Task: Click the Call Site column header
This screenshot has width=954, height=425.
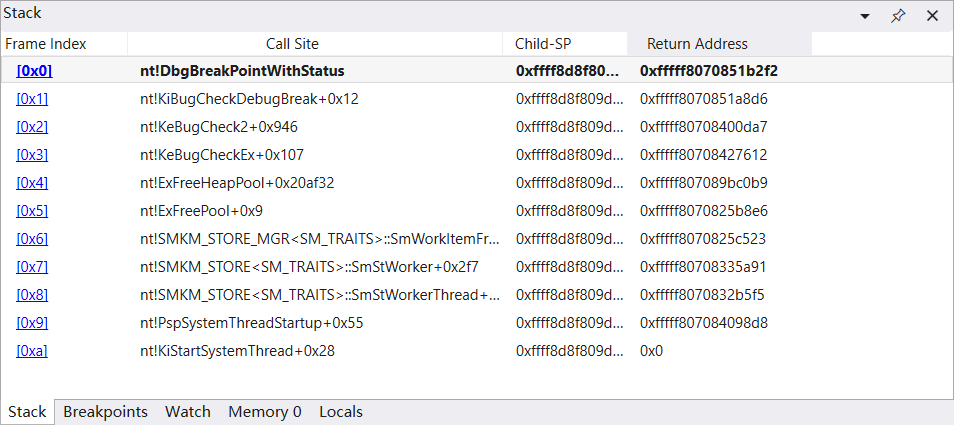Action: [x=292, y=44]
